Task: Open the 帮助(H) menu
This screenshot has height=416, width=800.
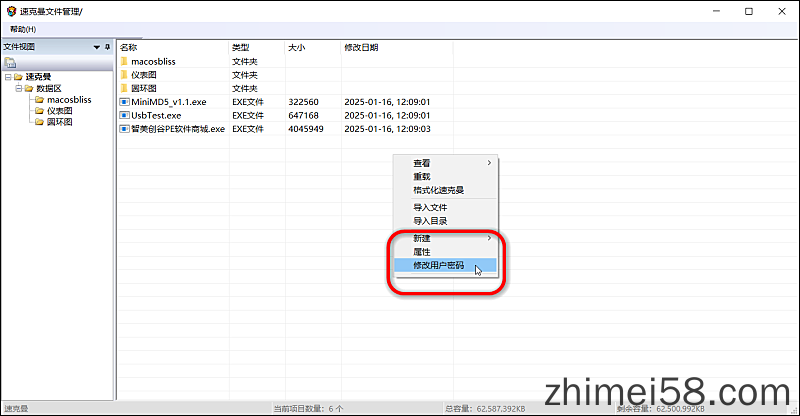Action: click(x=23, y=29)
